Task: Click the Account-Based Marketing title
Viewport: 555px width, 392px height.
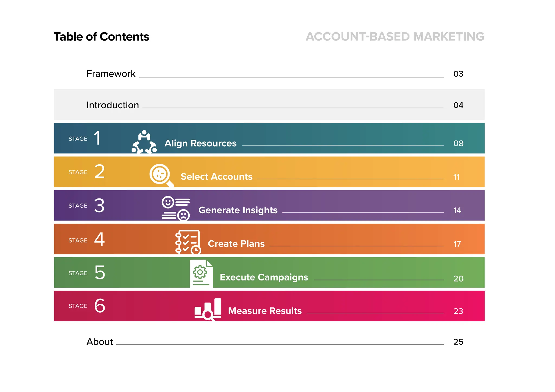Action: coord(395,37)
